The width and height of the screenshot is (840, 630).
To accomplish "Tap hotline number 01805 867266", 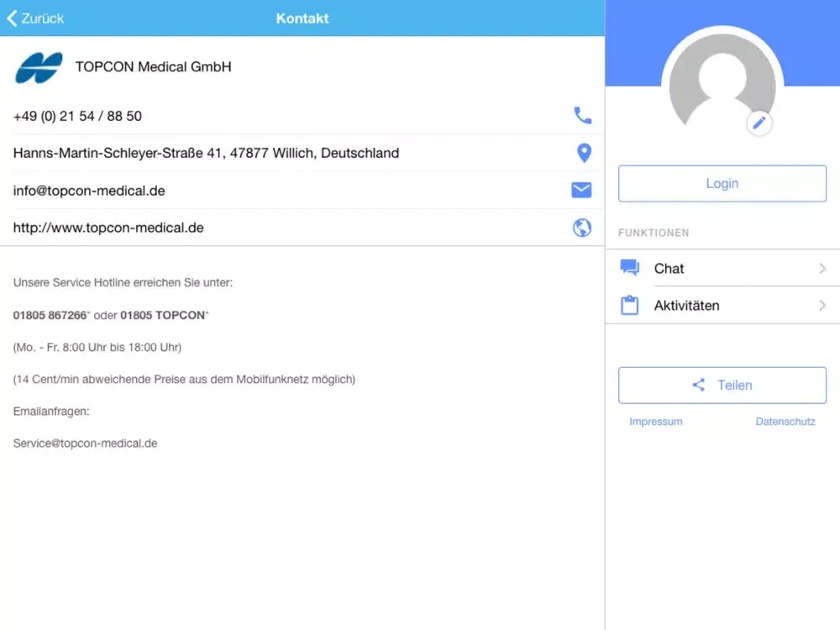I will [x=50, y=315].
